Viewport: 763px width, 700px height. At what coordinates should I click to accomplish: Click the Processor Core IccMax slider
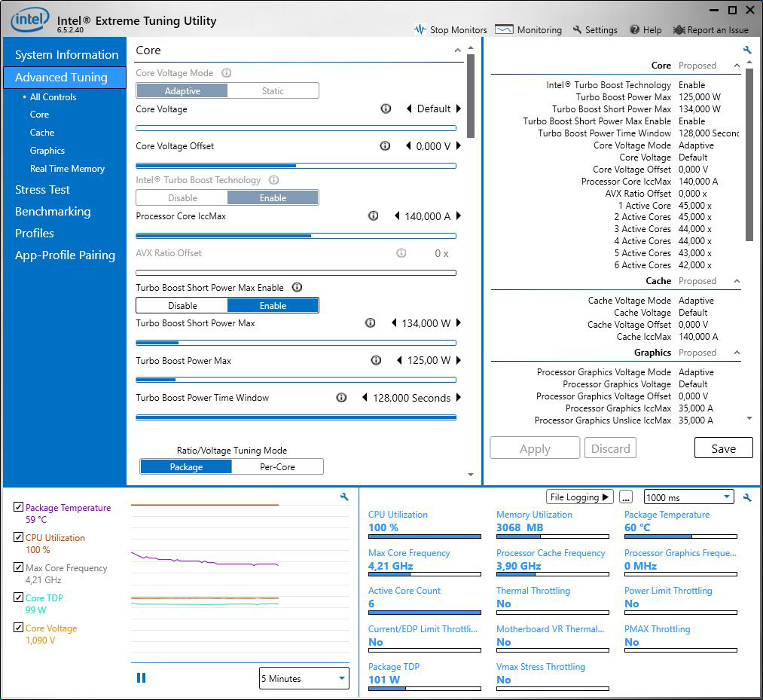point(295,236)
